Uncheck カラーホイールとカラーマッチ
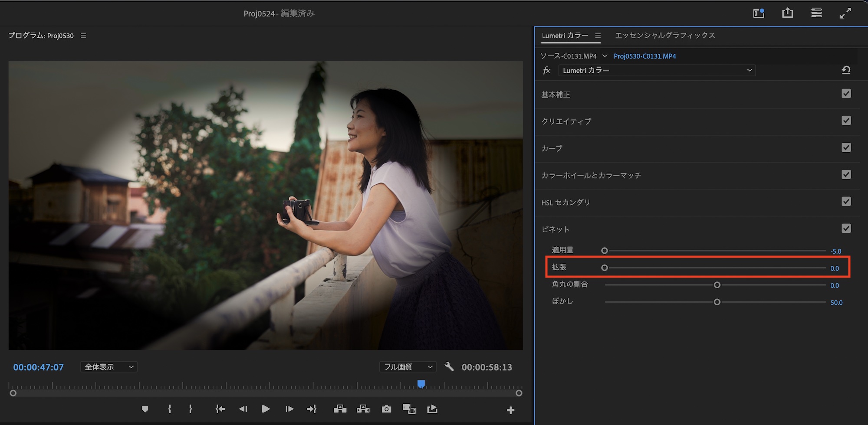Image resolution: width=868 pixels, height=425 pixels. click(846, 174)
